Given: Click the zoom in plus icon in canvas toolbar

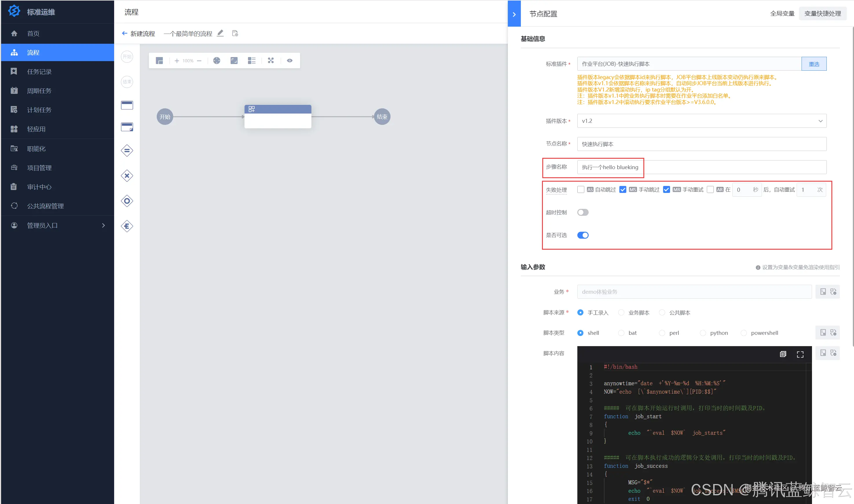Looking at the screenshot, I should (177, 61).
